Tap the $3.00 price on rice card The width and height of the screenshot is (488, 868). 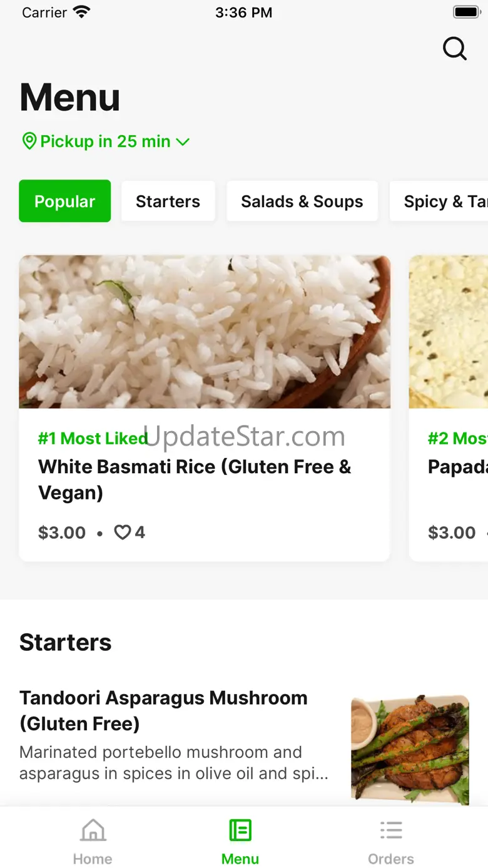[62, 533]
